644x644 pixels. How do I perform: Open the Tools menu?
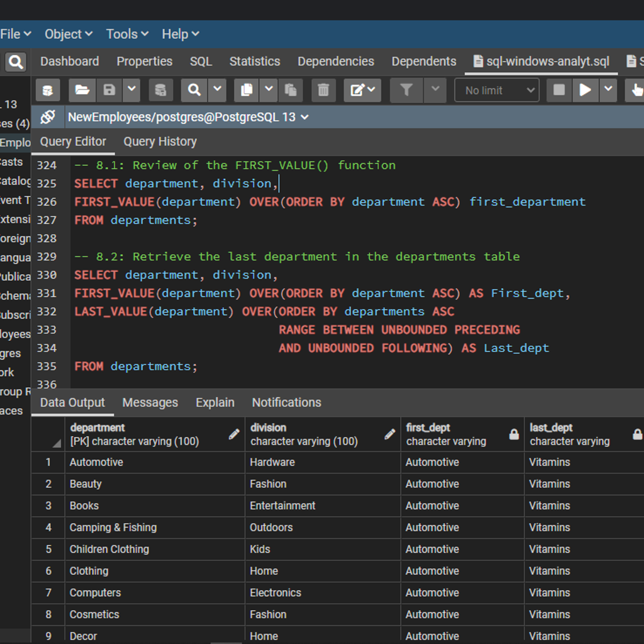[x=126, y=34]
